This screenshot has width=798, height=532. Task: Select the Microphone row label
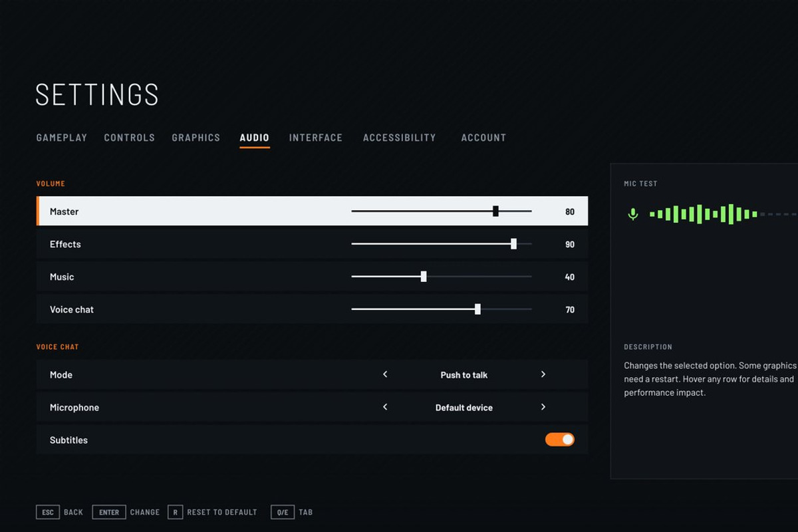coord(74,408)
